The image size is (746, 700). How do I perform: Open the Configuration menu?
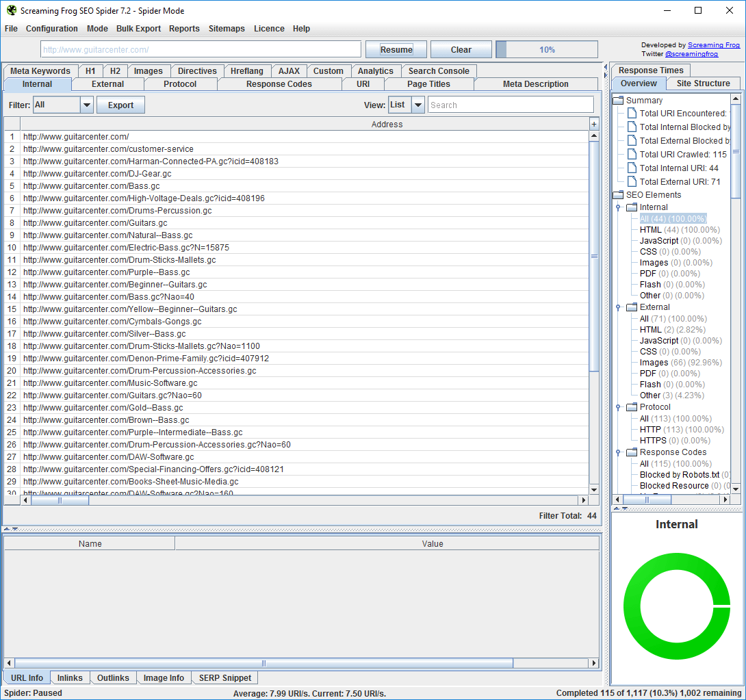click(52, 29)
